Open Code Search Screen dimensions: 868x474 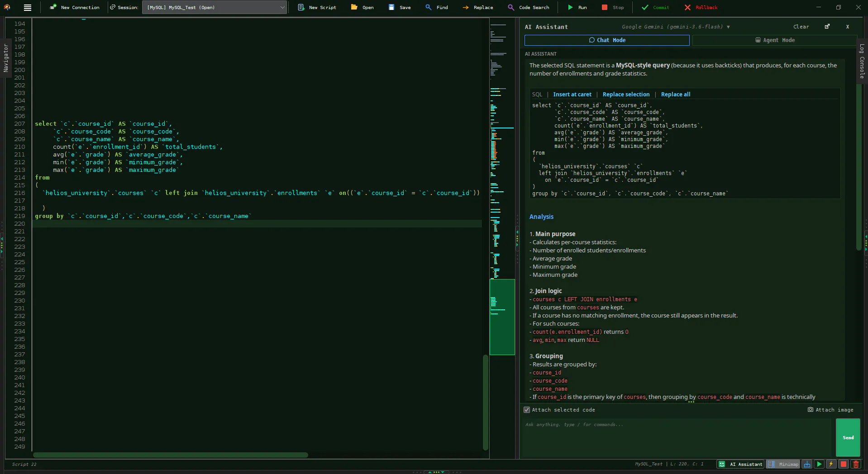click(x=529, y=7)
